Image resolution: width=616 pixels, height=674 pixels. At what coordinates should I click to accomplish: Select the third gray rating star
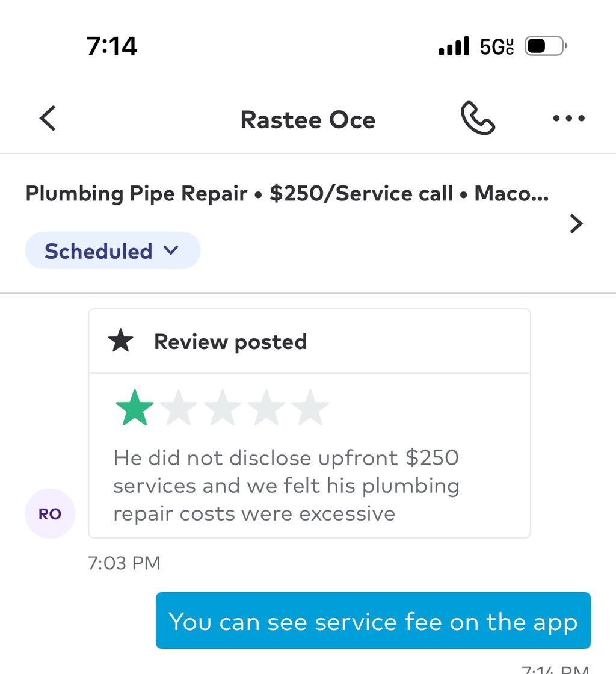(223, 407)
